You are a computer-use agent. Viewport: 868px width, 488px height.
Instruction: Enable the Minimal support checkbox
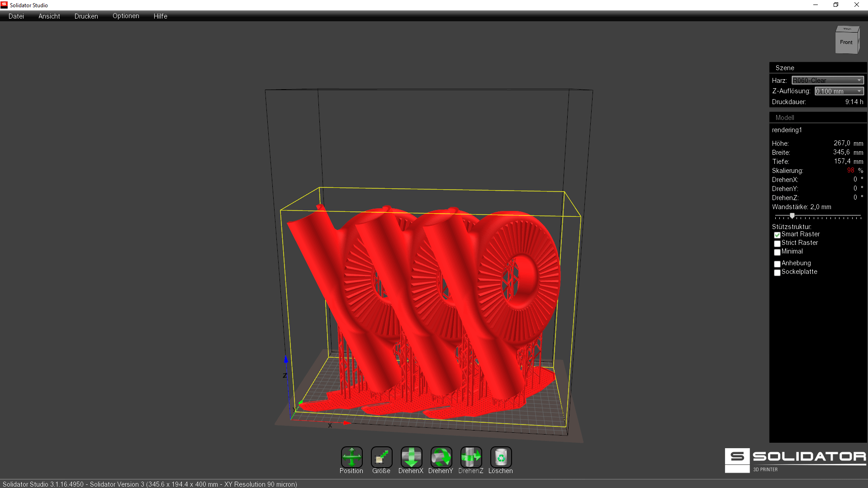[x=777, y=252]
